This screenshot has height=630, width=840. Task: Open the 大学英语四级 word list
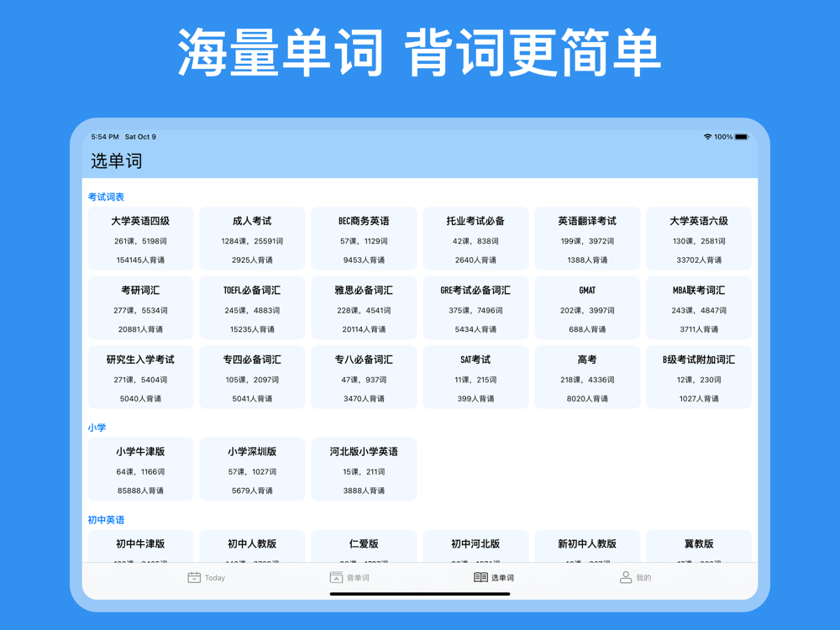[140, 239]
